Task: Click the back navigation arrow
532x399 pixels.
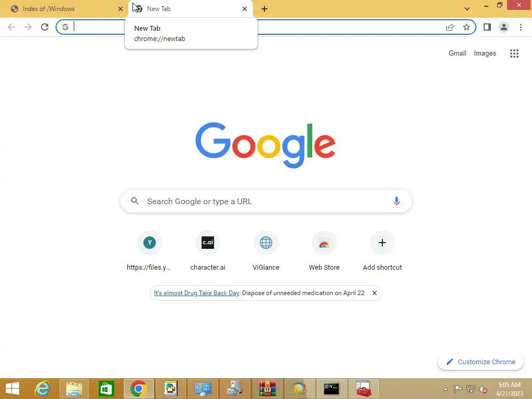Action: [x=11, y=27]
